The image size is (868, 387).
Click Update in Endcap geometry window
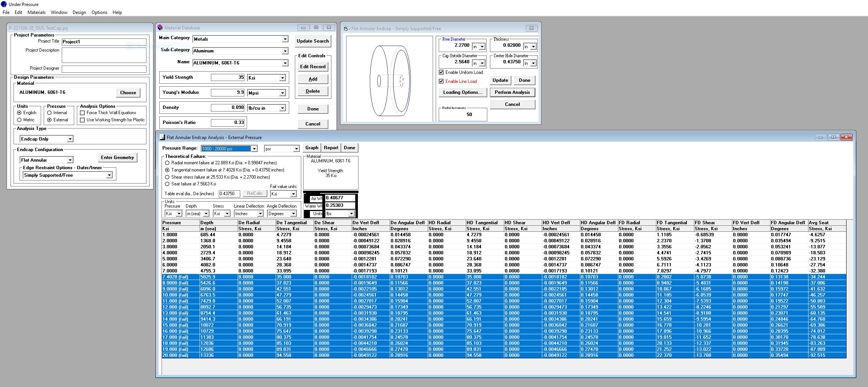pos(500,80)
